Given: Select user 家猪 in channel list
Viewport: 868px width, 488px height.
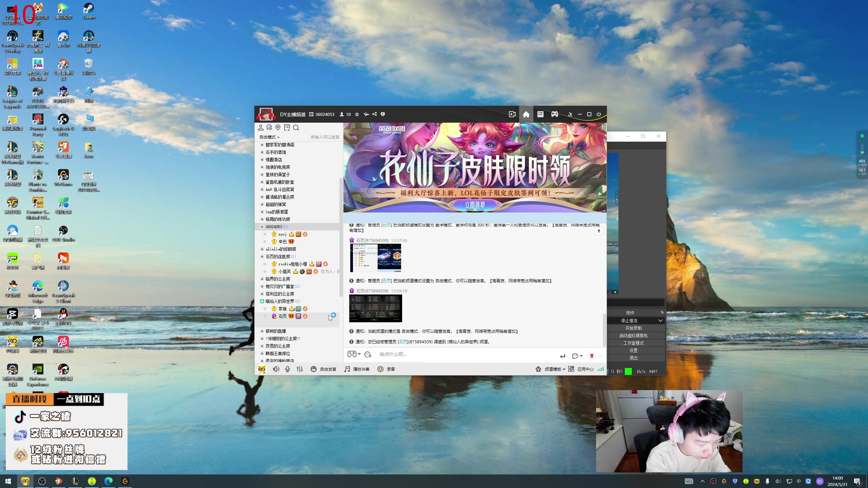Looking at the screenshot, I should tap(282, 309).
